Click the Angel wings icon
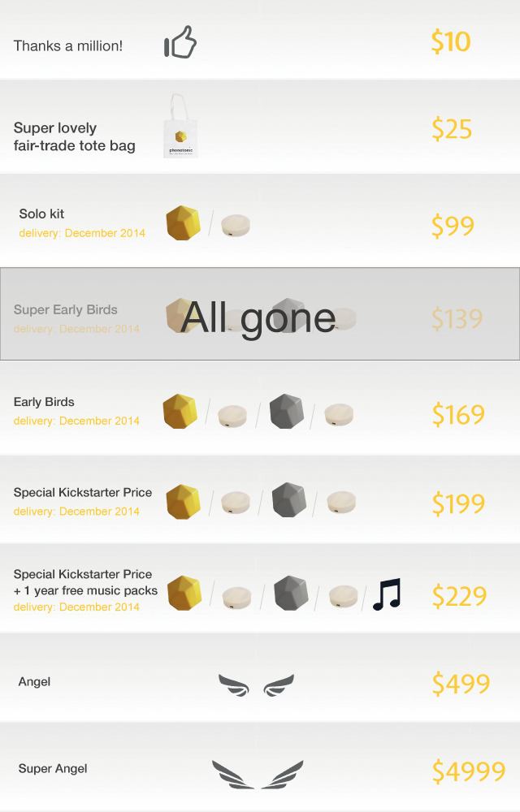 [x=257, y=685]
